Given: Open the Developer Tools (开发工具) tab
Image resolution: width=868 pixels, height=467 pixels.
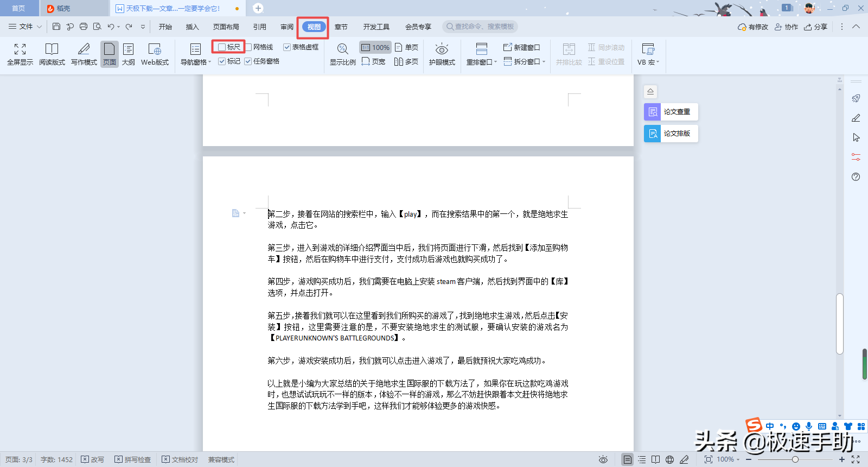Looking at the screenshot, I should pos(376,27).
